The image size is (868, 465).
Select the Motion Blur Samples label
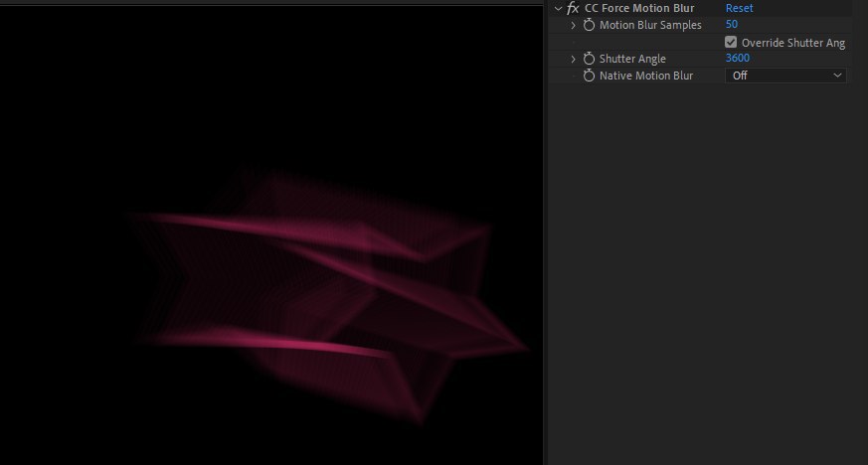(x=650, y=25)
